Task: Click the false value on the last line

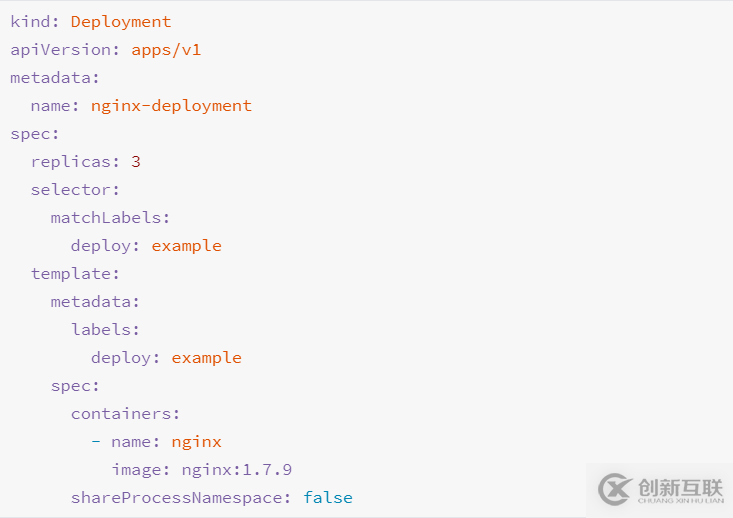Action: 328,497
